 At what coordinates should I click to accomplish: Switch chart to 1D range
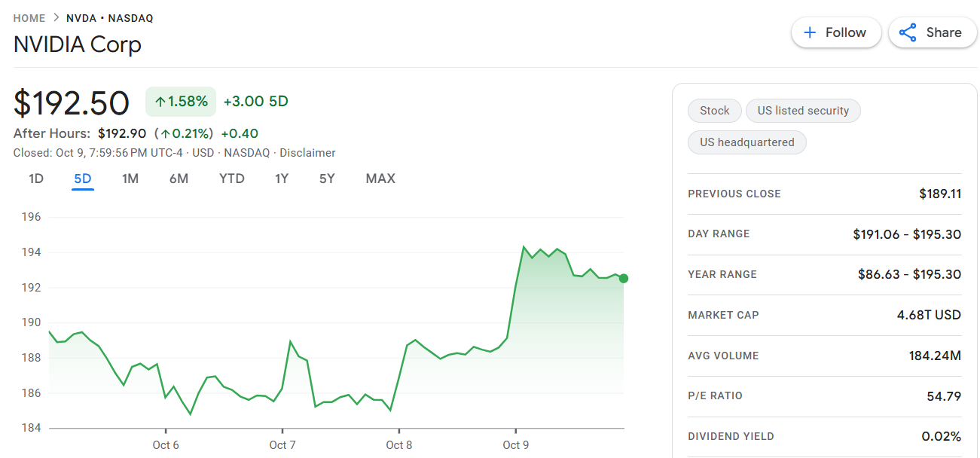(36, 179)
